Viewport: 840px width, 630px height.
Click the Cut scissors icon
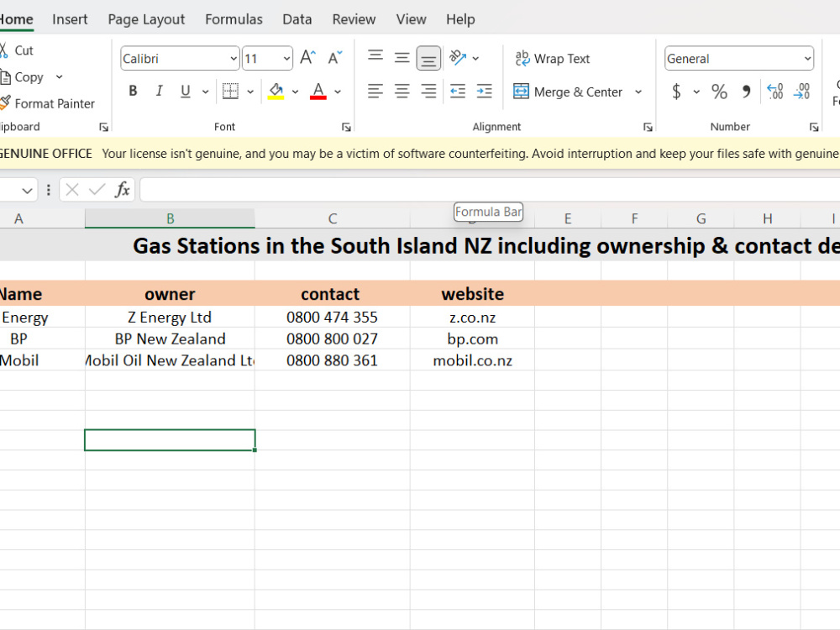click(x=3, y=50)
